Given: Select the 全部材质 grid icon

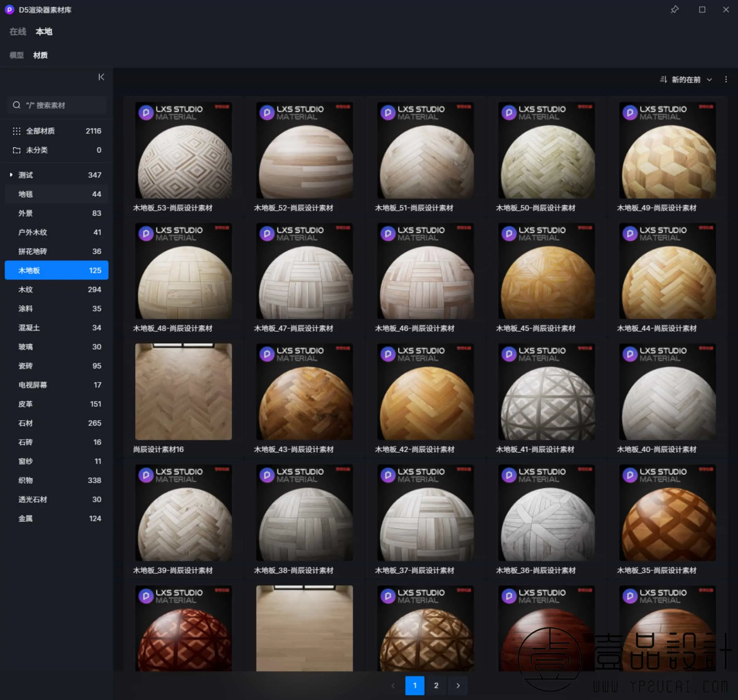Looking at the screenshot, I should tap(16, 131).
